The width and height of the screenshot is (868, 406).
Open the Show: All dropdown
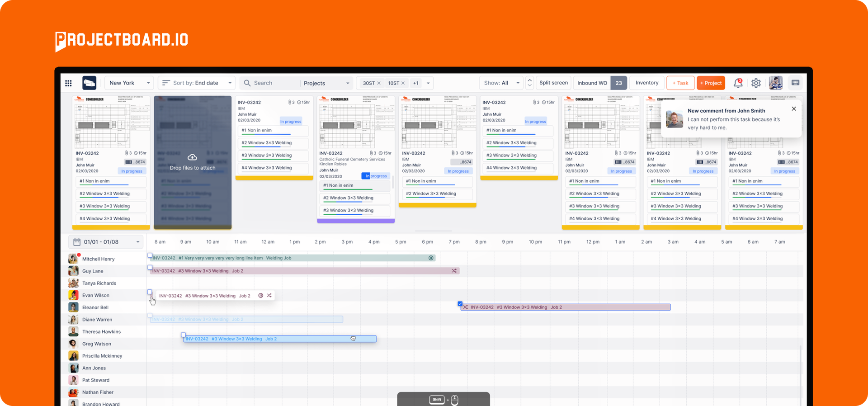[501, 83]
